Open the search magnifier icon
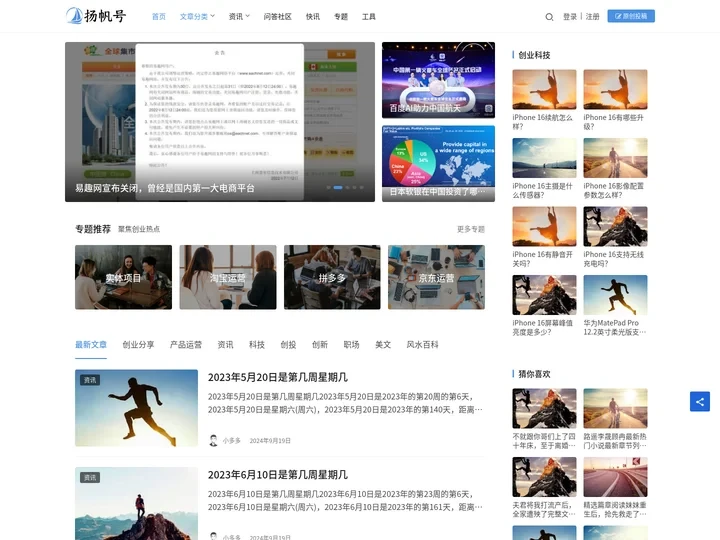 tap(549, 17)
